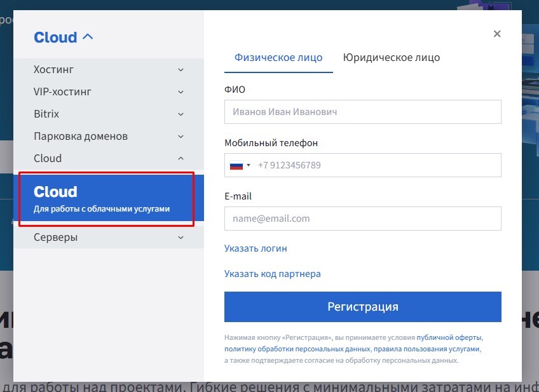Expand the Bitrix section chevron
The width and height of the screenshot is (539, 392).
coord(181,114)
